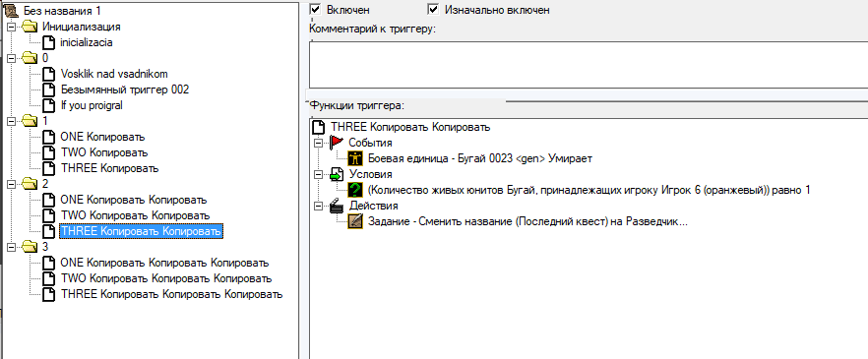
Task: Click the quest action icon for Задание
Action: coord(355,221)
